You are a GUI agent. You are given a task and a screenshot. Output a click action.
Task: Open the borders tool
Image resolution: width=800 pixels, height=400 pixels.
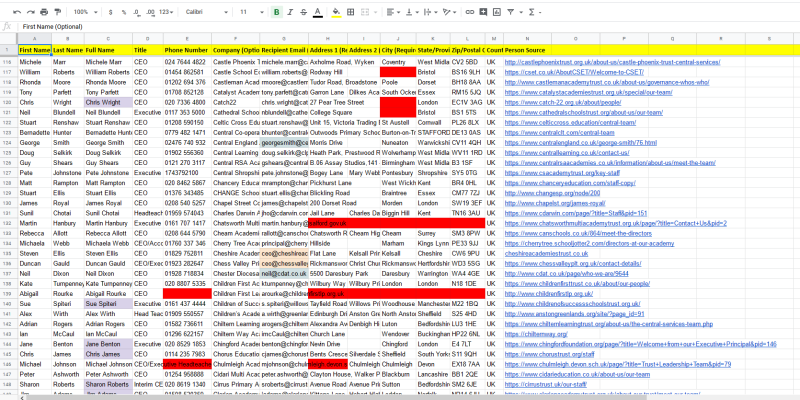coord(351,12)
